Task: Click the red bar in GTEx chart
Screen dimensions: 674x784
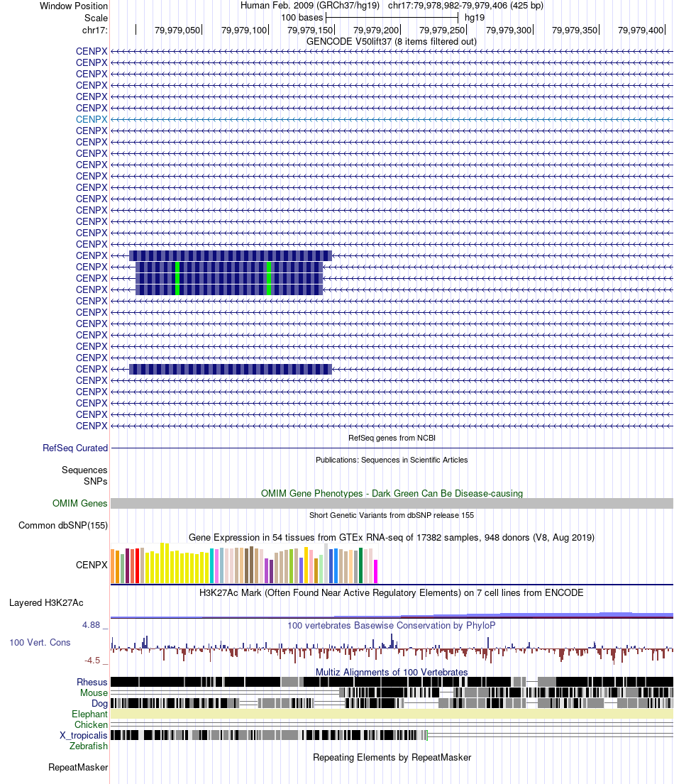Action: point(138,566)
